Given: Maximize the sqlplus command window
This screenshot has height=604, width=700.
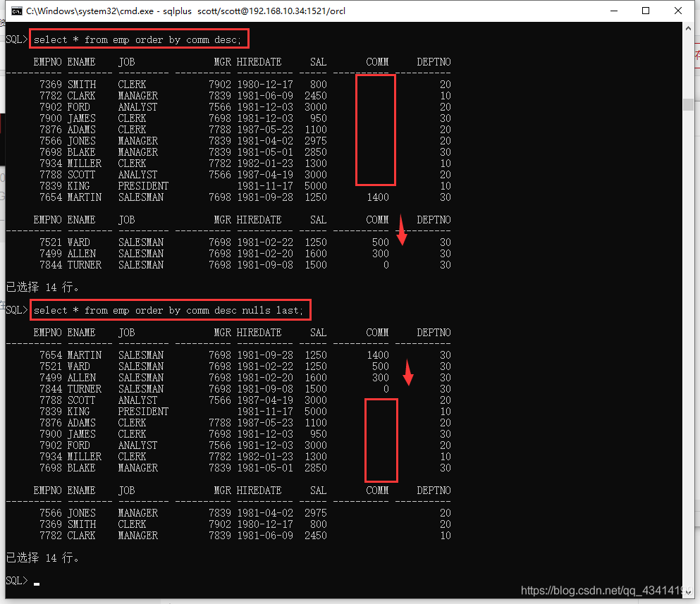Looking at the screenshot, I should [646, 11].
